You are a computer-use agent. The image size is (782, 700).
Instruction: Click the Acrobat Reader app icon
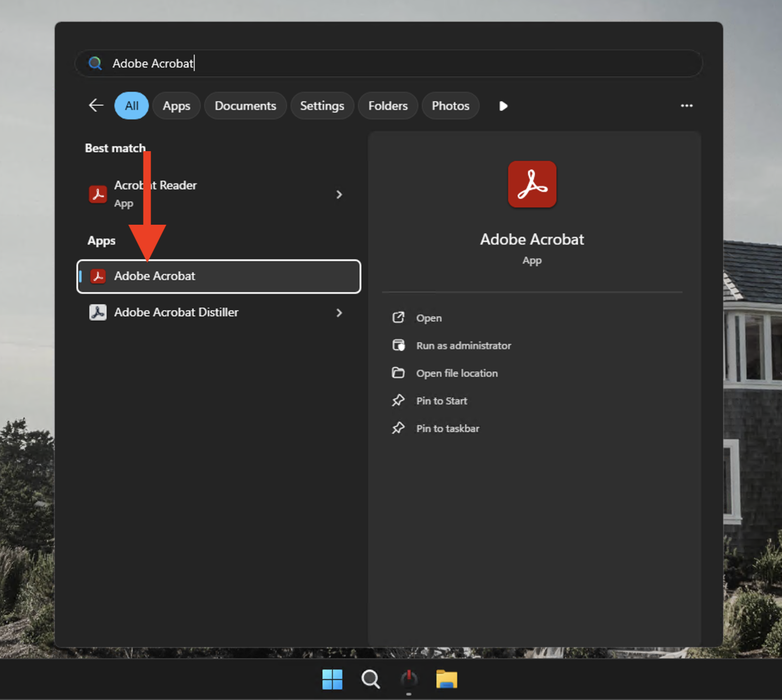click(x=98, y=194)
